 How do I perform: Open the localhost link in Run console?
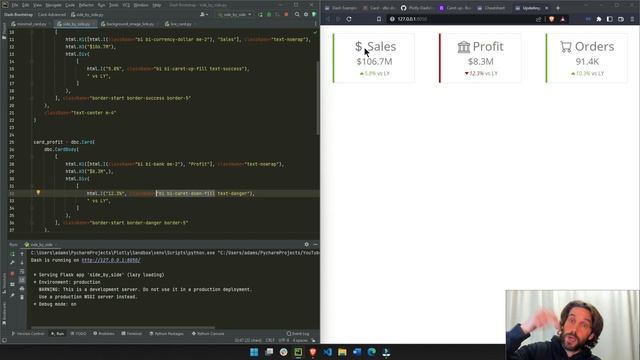coord(111,260)
